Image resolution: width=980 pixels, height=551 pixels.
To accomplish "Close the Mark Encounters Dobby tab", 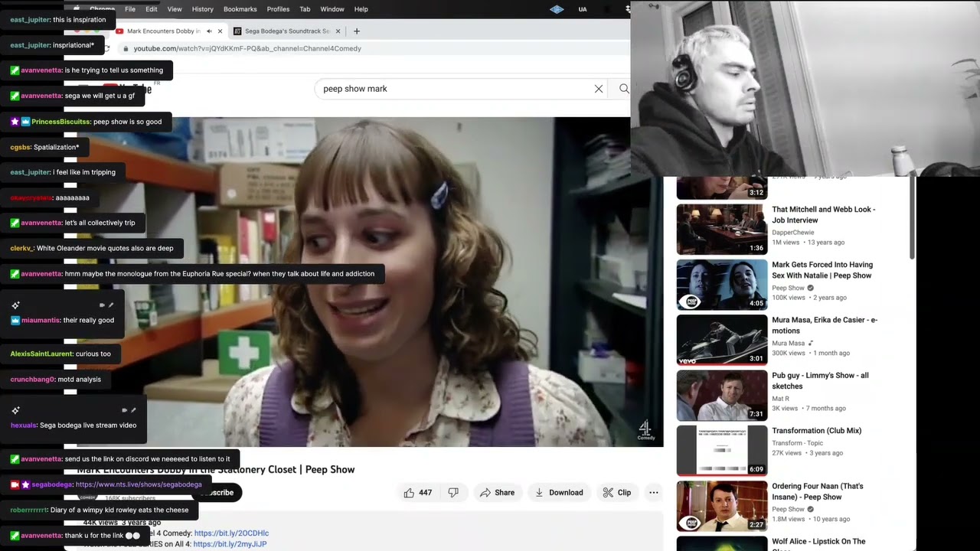I will tap(220, 31).
